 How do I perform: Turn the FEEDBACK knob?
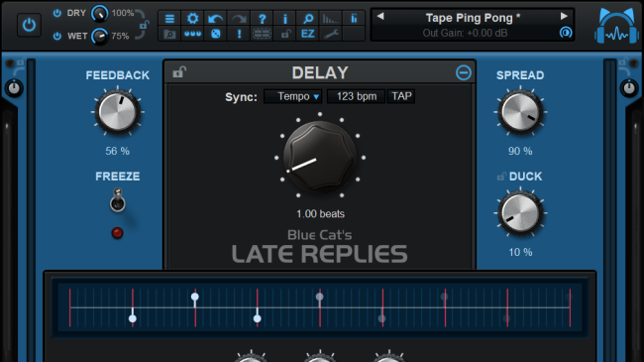tap(118, 111)
